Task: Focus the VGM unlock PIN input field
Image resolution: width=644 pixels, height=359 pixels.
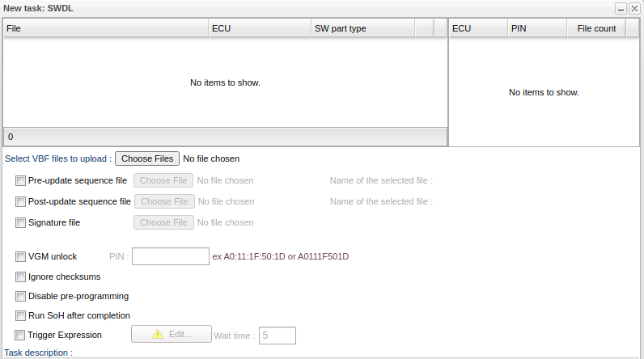Action: tap(171, 256)
